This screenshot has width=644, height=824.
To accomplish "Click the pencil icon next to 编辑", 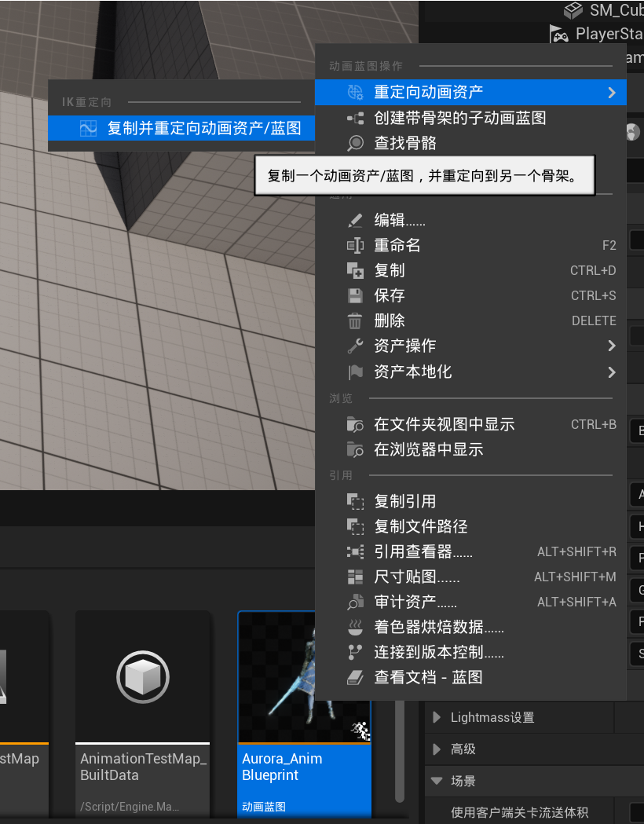I will tap(356, 221).
